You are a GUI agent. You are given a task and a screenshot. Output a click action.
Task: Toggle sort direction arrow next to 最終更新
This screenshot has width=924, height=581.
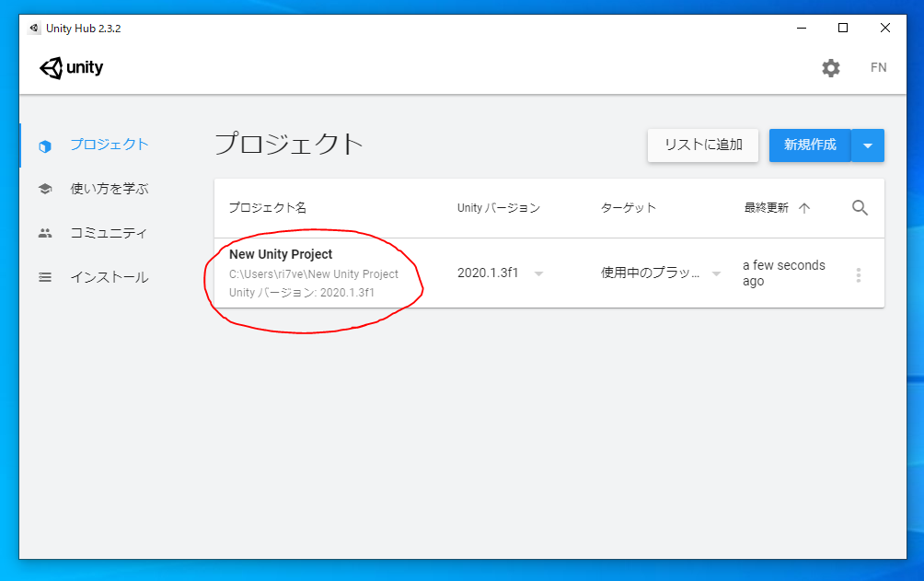tap(804, 207)
